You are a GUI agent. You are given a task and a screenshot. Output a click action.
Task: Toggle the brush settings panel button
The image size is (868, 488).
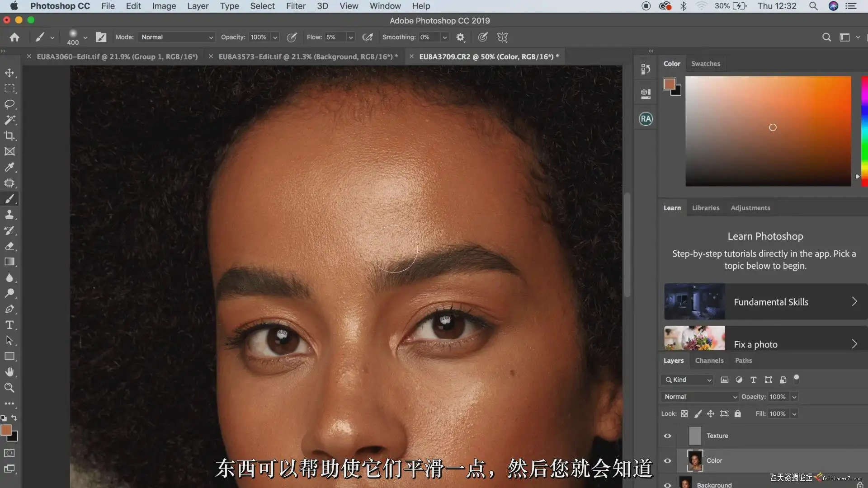(101, 38)
